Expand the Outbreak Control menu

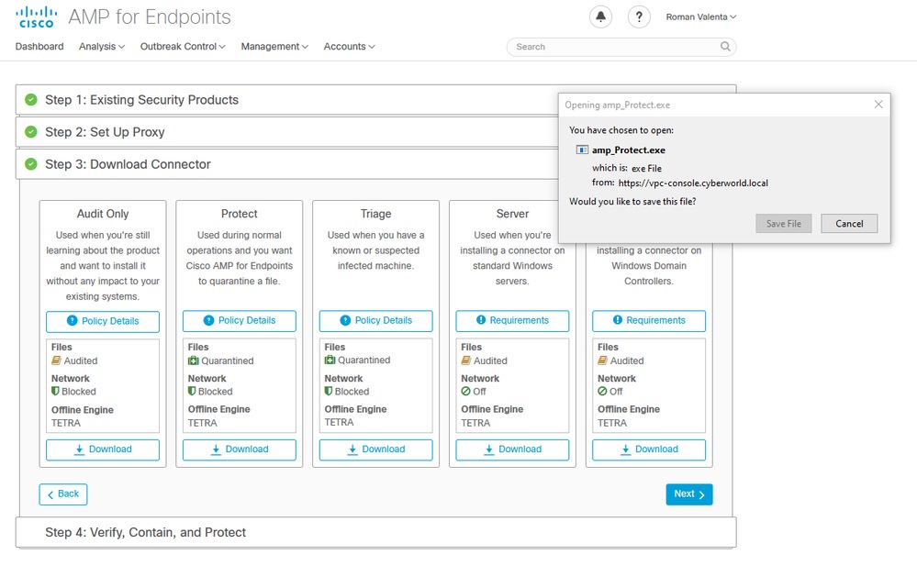pyautogui.click(x=182, y=46)
